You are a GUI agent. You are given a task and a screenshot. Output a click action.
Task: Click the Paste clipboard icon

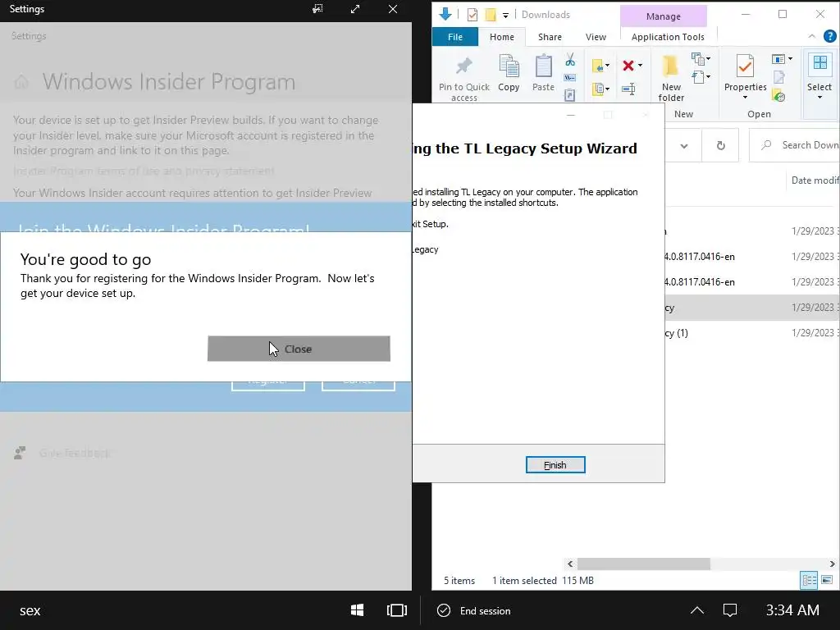pos(543,66)
